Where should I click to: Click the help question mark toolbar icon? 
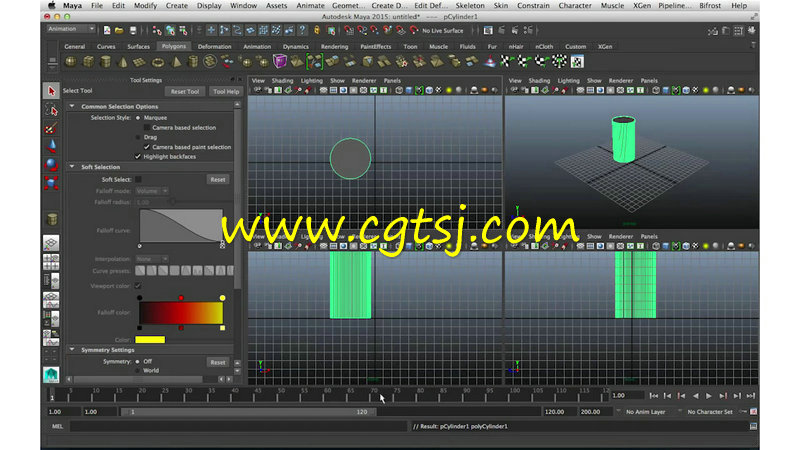point(302,30)
